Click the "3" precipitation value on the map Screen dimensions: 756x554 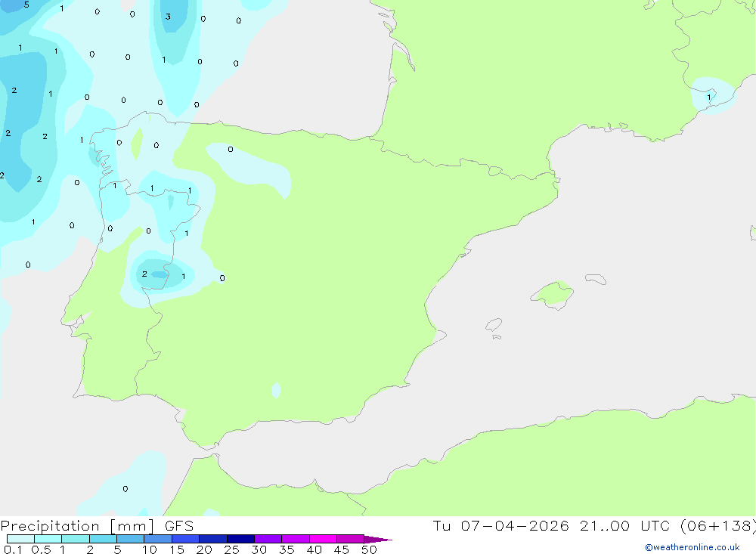click(168, 17)
